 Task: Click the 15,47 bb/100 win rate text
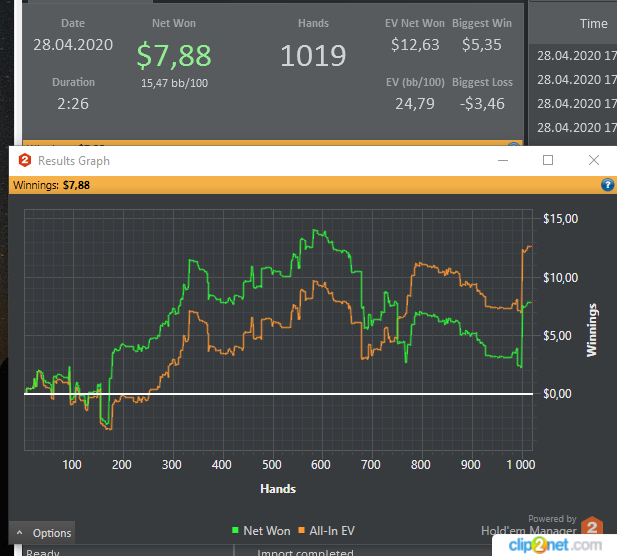click(x=174, y=83)
